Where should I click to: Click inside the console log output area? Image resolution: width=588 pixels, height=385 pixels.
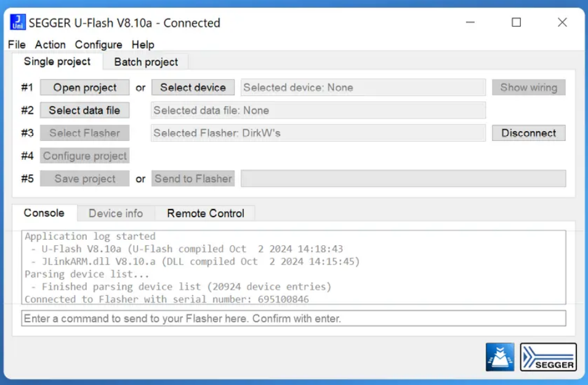coord(293,268)
